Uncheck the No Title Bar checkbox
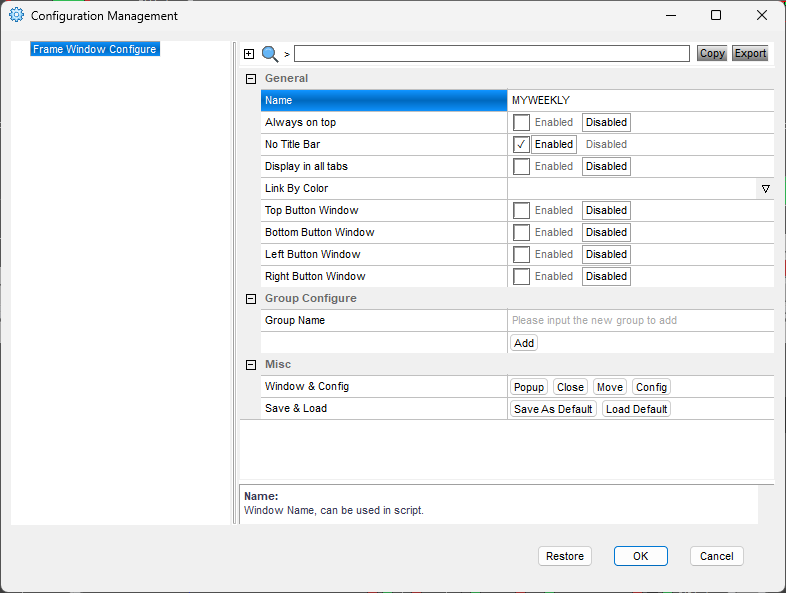 tap(521, 144)
